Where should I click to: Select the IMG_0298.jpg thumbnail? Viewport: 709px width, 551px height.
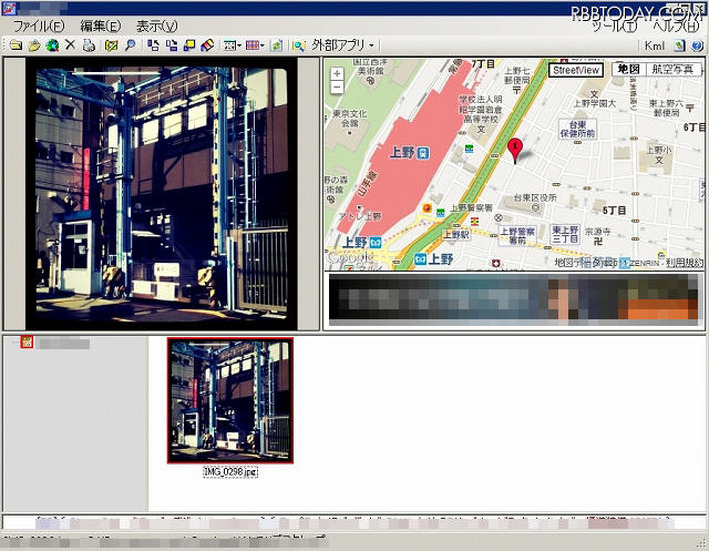230,400
